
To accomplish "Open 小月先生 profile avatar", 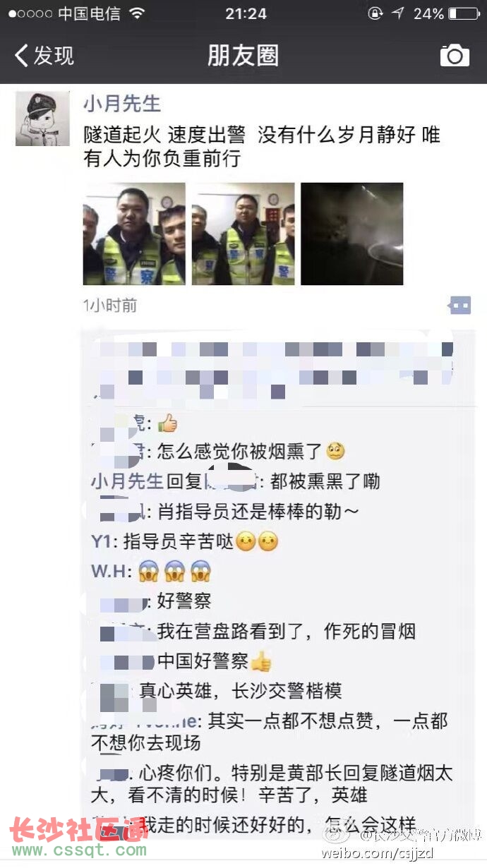I will [x=42, y=119].
